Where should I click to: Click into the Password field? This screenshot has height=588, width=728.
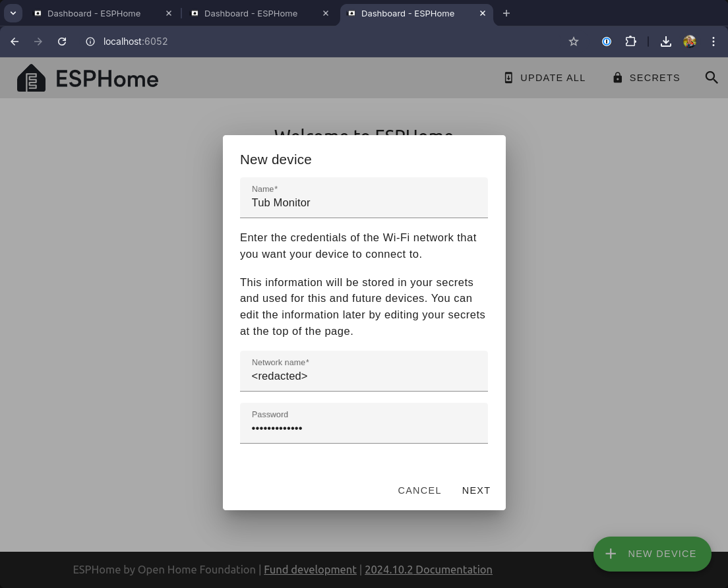pos(363,428)
